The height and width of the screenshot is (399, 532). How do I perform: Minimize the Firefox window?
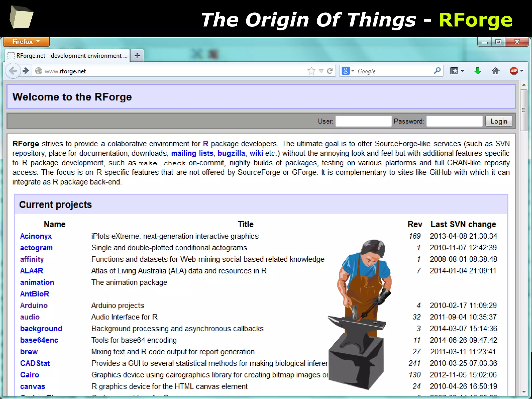(484, 42)
